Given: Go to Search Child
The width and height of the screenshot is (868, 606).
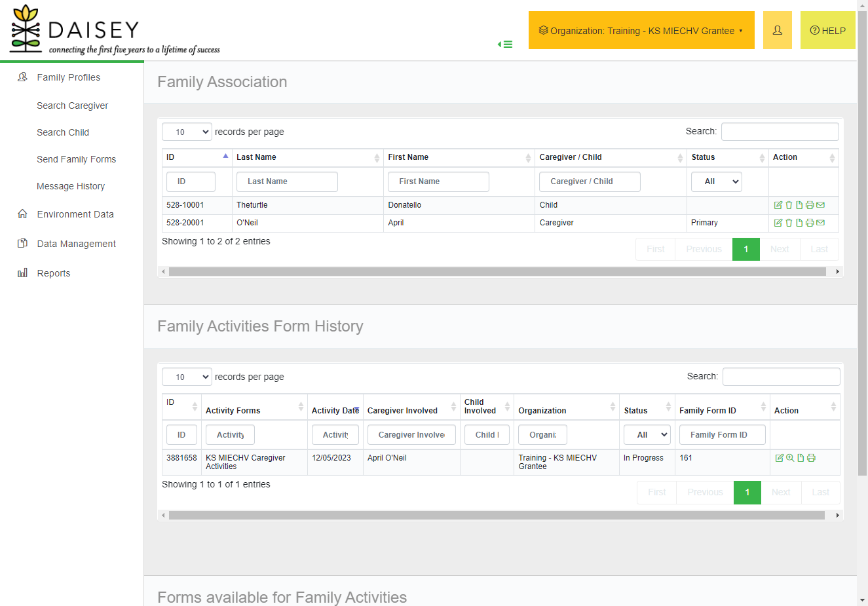Looking at the screenshot, I should coord(63,132).
